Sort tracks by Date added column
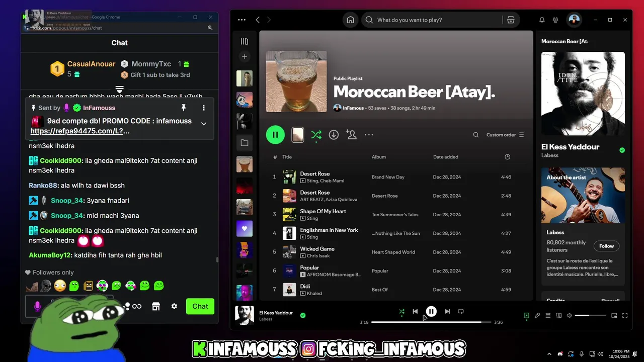This screenshot has width=644, height=362. point(446,157)
